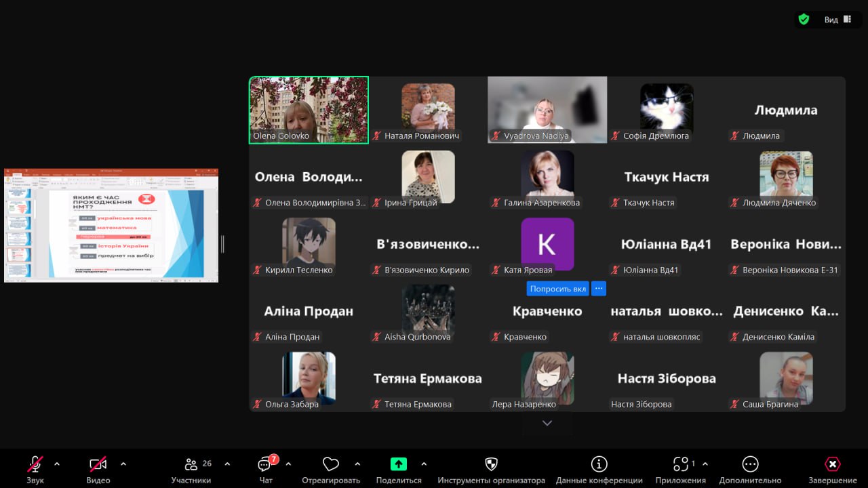Open Данные конференции info icon
Viewport: 868px width, 488px height.
(599, 464)
